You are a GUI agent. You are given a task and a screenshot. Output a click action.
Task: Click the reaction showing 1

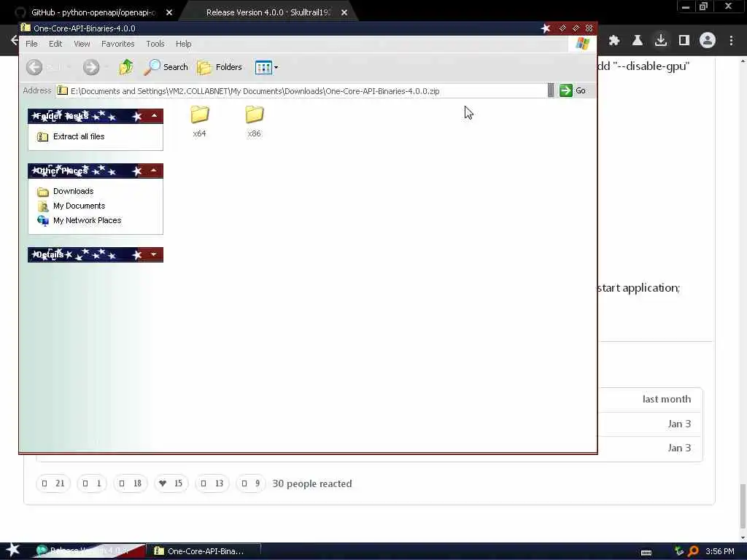(x=92, y=484)
